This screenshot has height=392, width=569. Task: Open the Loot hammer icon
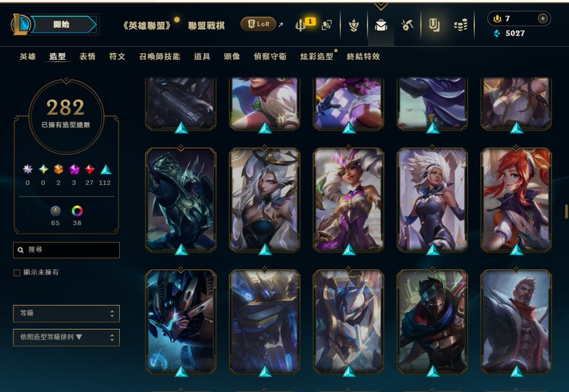[x=407, y=25]
